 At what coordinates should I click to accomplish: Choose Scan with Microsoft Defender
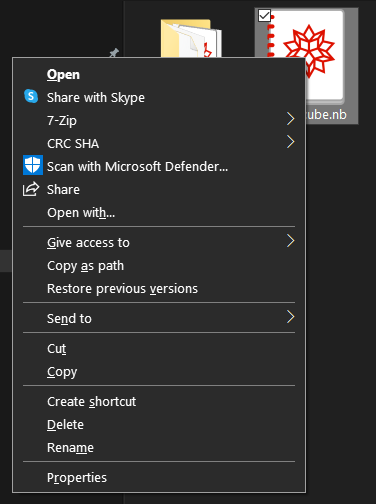click(x=159, y=167)
